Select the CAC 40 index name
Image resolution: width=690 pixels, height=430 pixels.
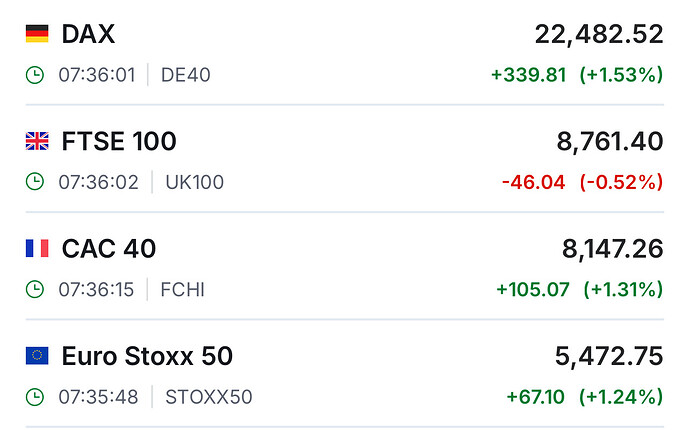109,249
